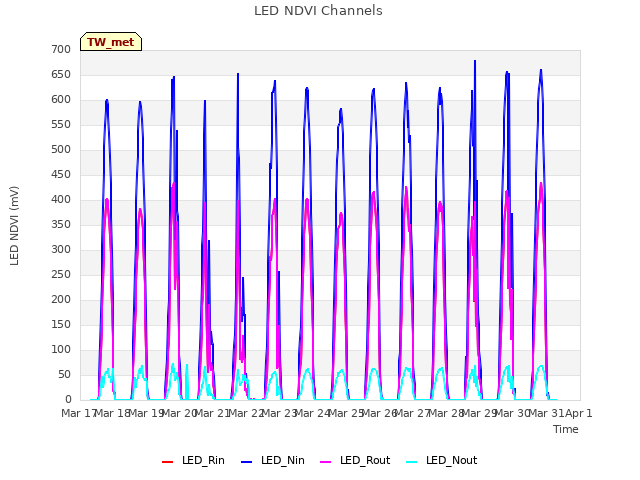Click the Mar 17 x-axis date label

79,413
